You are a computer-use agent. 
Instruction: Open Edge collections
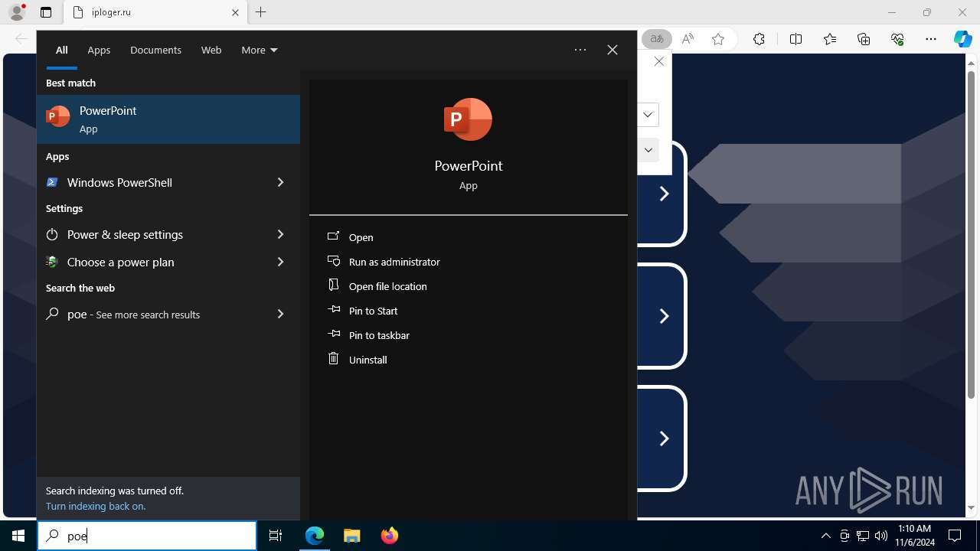tap(864, 39)
